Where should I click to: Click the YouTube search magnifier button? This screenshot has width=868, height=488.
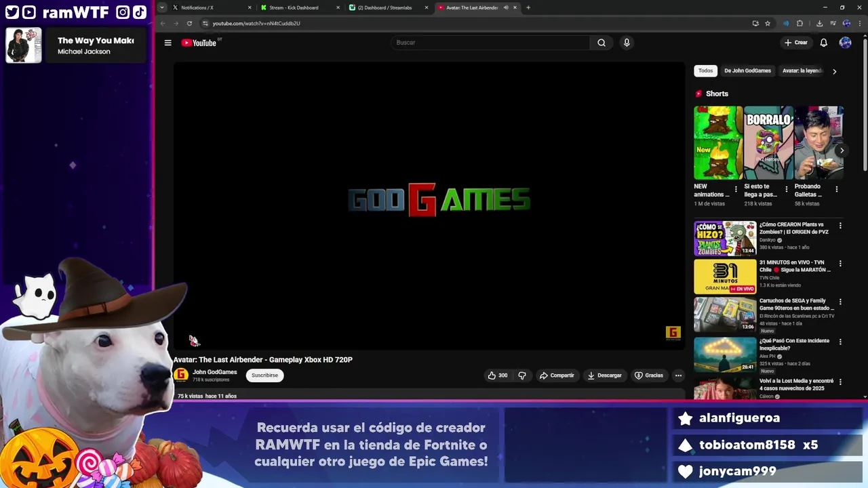(x=601, y=43)
